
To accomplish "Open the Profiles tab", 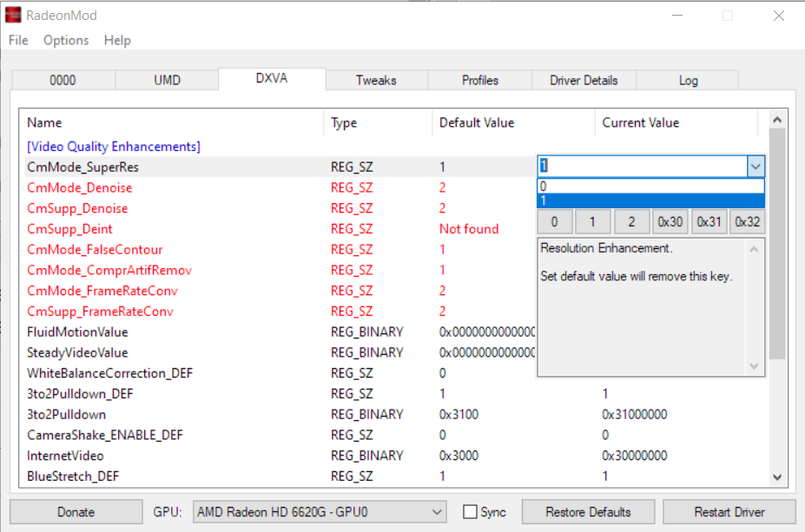I will (x=480, y=81).
